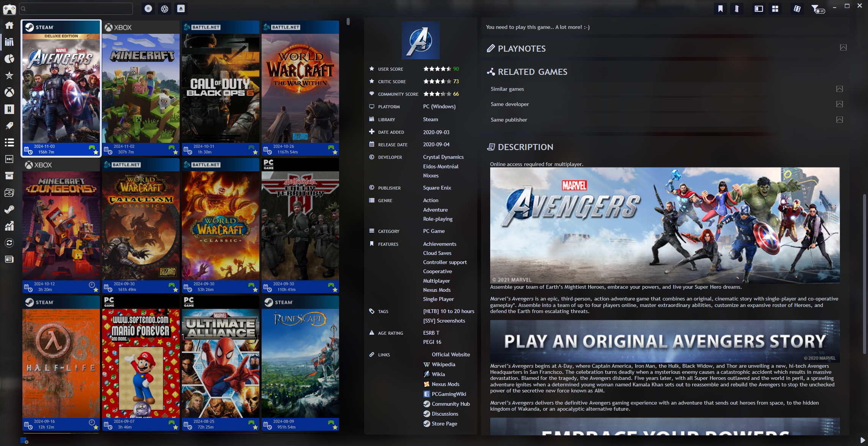Image resolution: width=868 pixels, height=446 pixels.
Task: Switch to details view layout icon
Action: pos(759,9)
